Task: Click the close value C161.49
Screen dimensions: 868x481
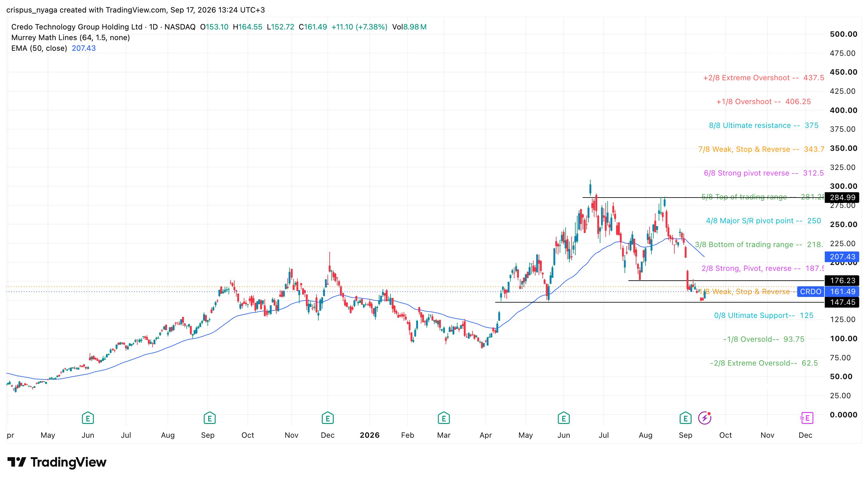Action: [313, 27]
